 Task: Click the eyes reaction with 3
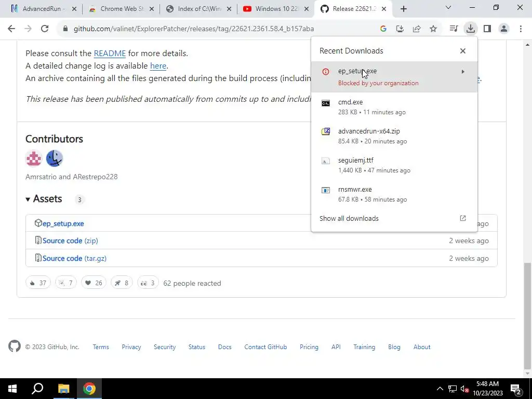tap(148, 283)
